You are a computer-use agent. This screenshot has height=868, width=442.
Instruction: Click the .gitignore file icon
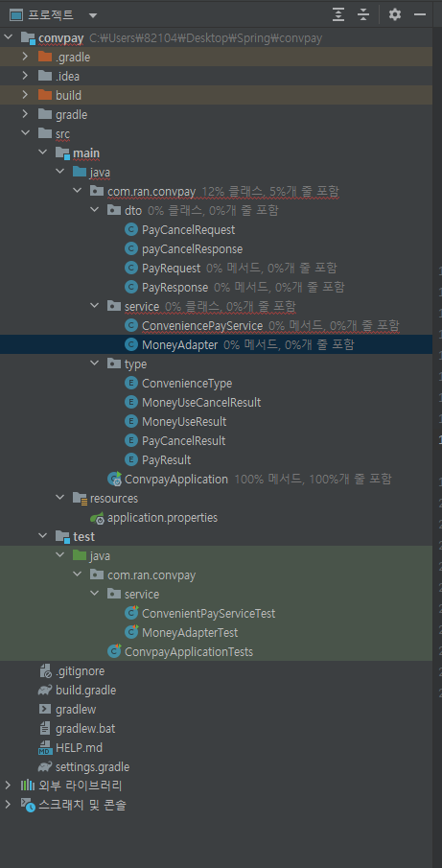tap(45, 671)
